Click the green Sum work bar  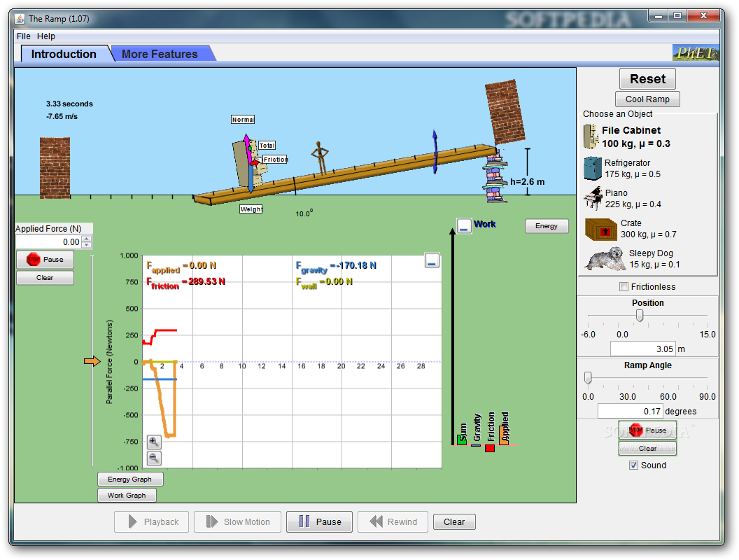462,440
